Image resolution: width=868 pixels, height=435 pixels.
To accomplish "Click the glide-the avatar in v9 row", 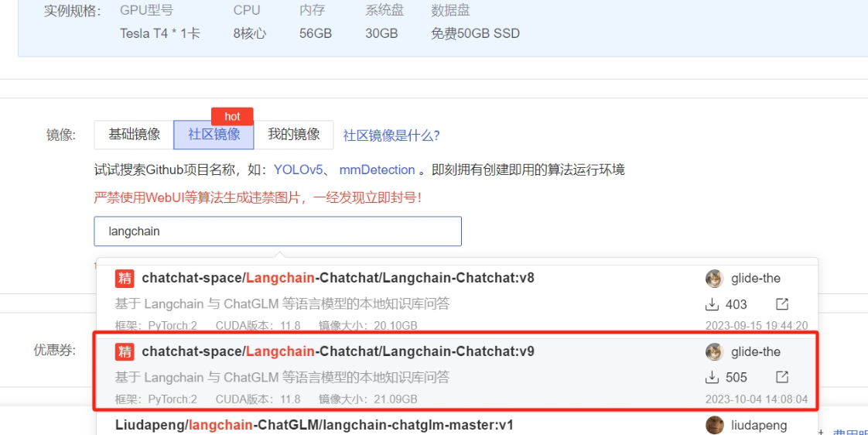I will (715, 352).
